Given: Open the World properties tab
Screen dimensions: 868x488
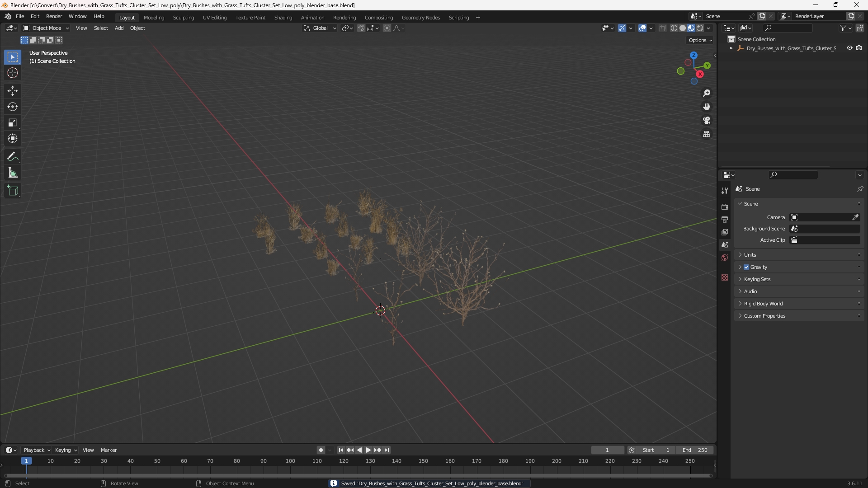Looking at the screenshot, I should (x=725, y=258).
